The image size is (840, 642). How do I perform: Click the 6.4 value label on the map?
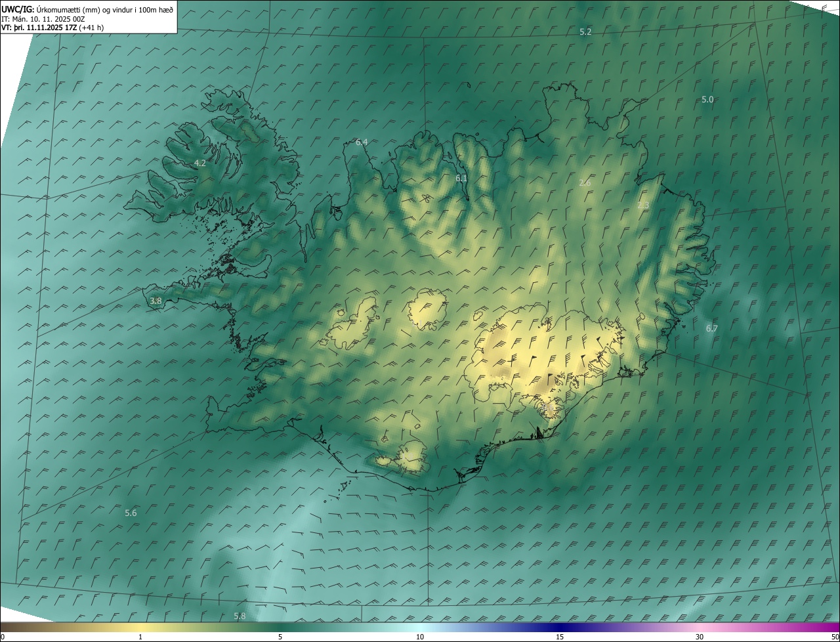362,142
